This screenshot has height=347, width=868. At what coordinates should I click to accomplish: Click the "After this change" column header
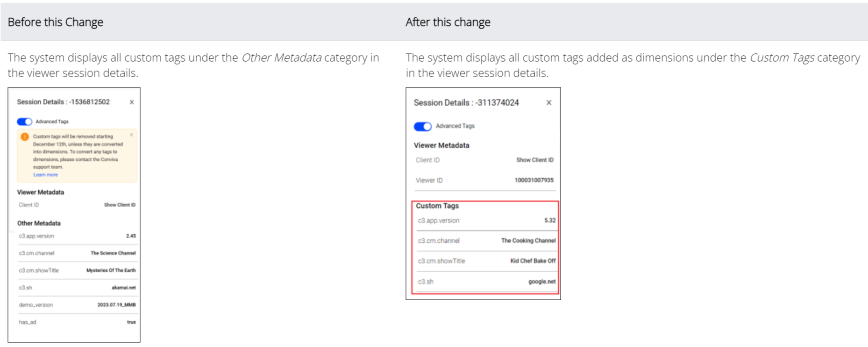pos(448,22)
